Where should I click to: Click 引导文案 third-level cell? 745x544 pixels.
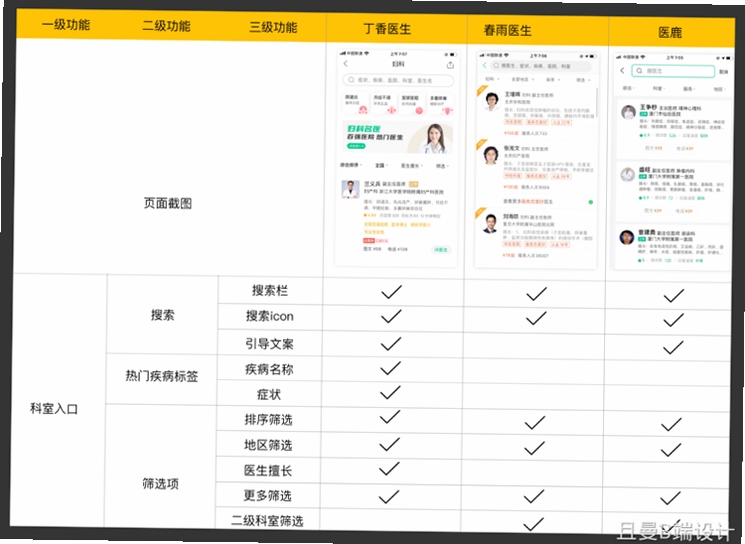pyautogui.click(x=269, y=344)
